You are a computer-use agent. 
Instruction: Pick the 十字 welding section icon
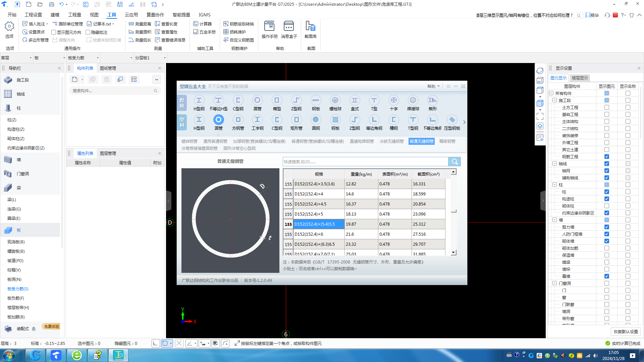click(x=394, y=100)
